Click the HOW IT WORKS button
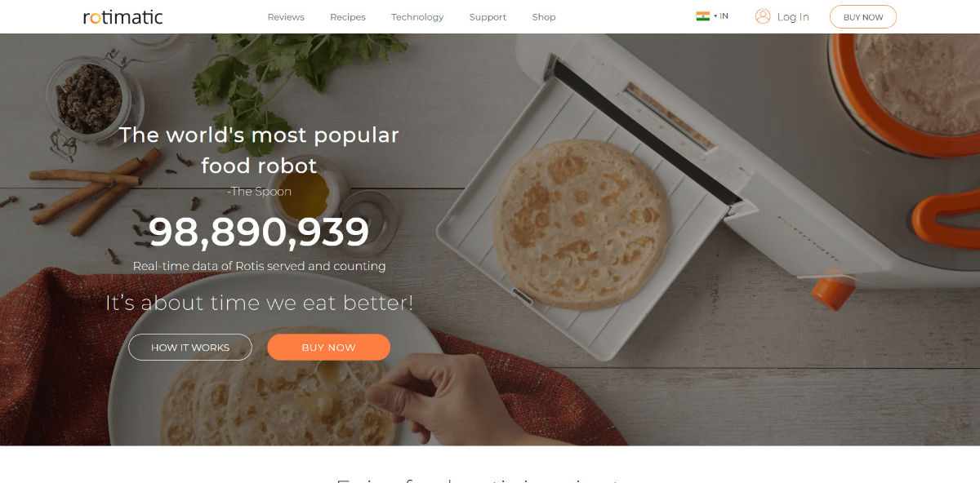Viewport: 980px width, 483px height. 190,347
